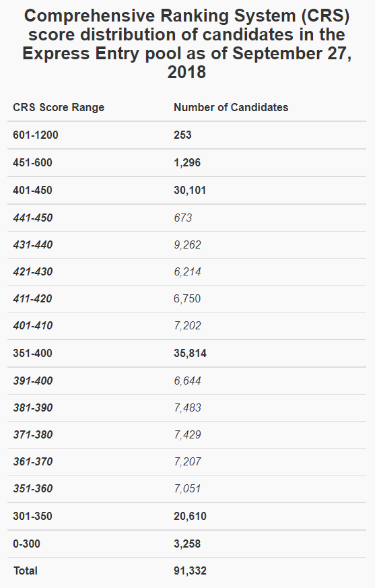Click the 9,262 candidates value
Viewport: 375px width, 588px height.
point(187,245)
